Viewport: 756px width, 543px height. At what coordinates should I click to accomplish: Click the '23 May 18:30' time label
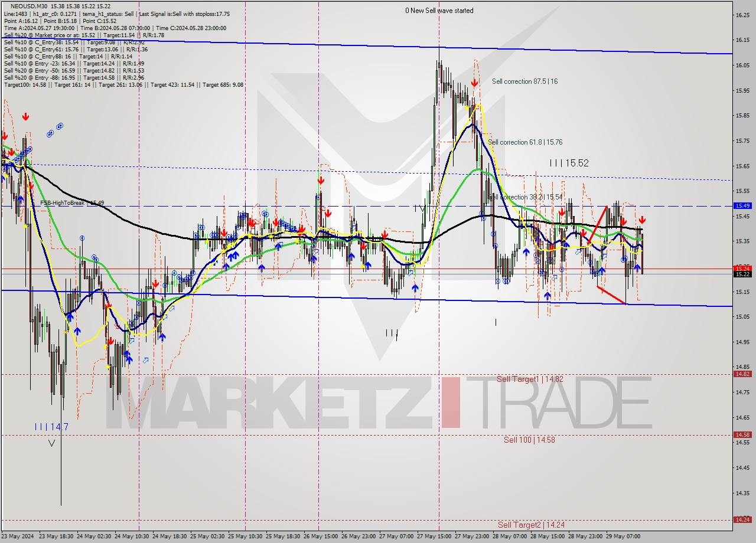coord(56,537)
